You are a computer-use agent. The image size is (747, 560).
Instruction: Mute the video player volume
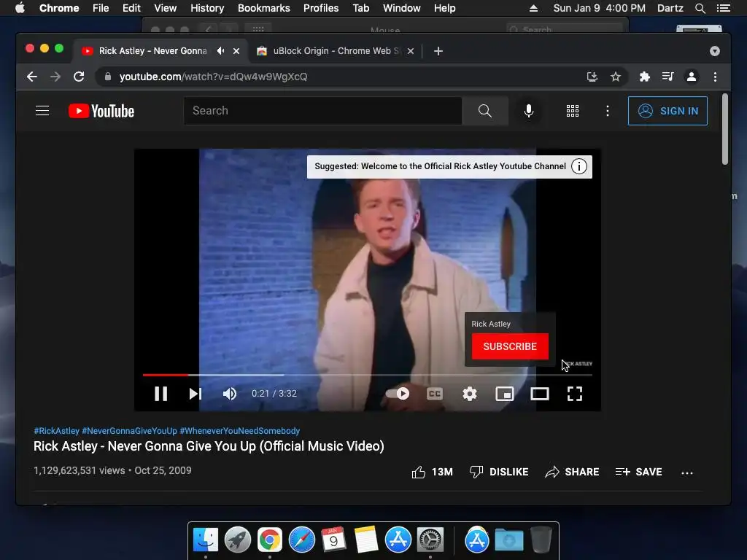point(230,394)
